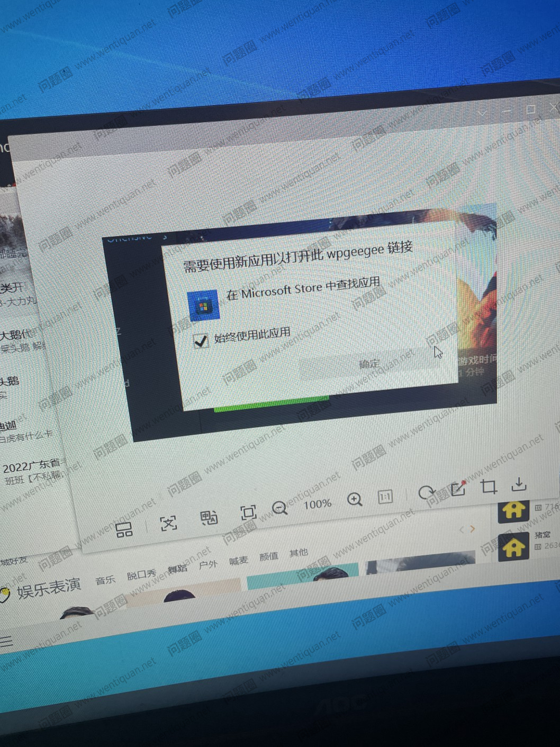Zoom out with the minus magnifier

coord(279,508)
